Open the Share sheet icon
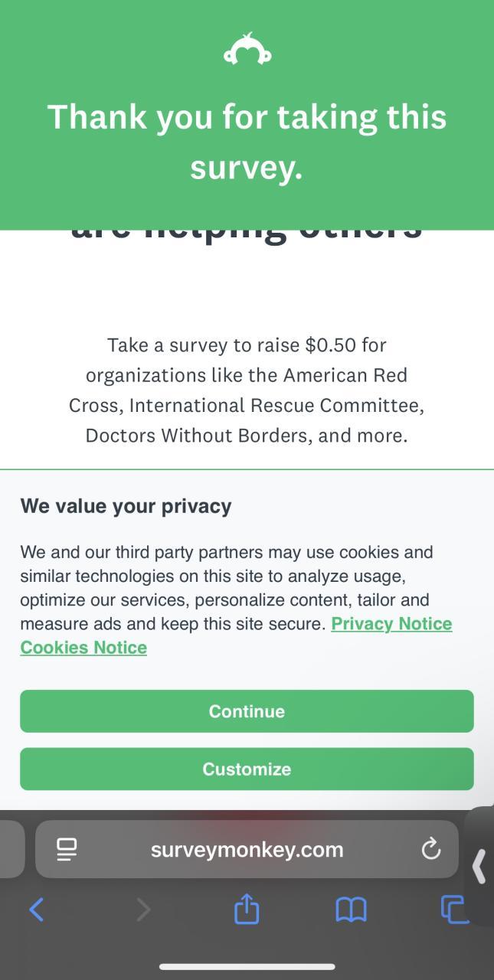 pos(247,910)
